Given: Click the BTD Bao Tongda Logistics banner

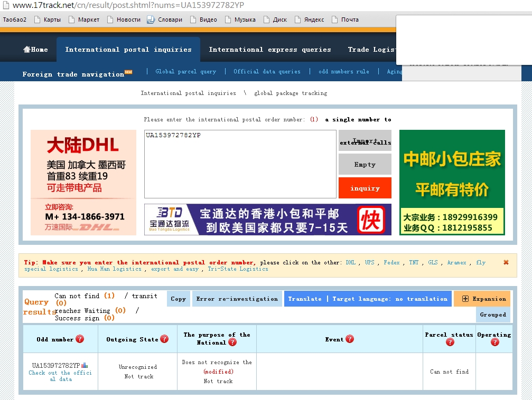Looking at the screenshot, I should (268, 220).
